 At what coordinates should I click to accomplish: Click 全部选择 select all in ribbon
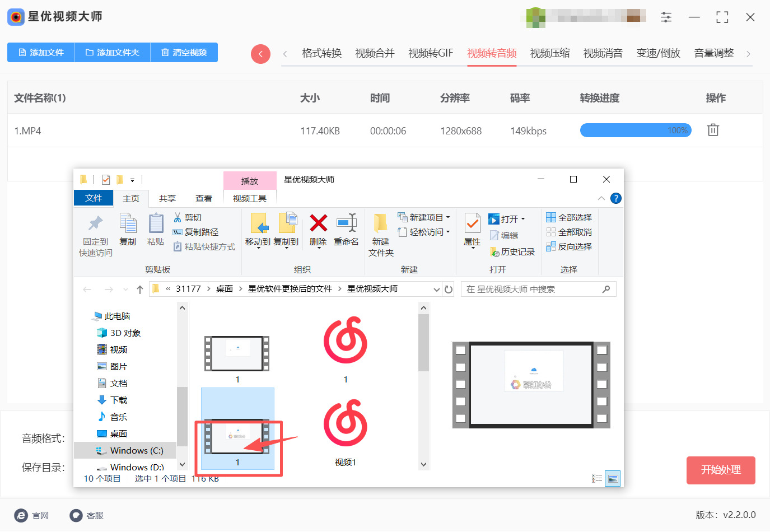pos(569,218)
